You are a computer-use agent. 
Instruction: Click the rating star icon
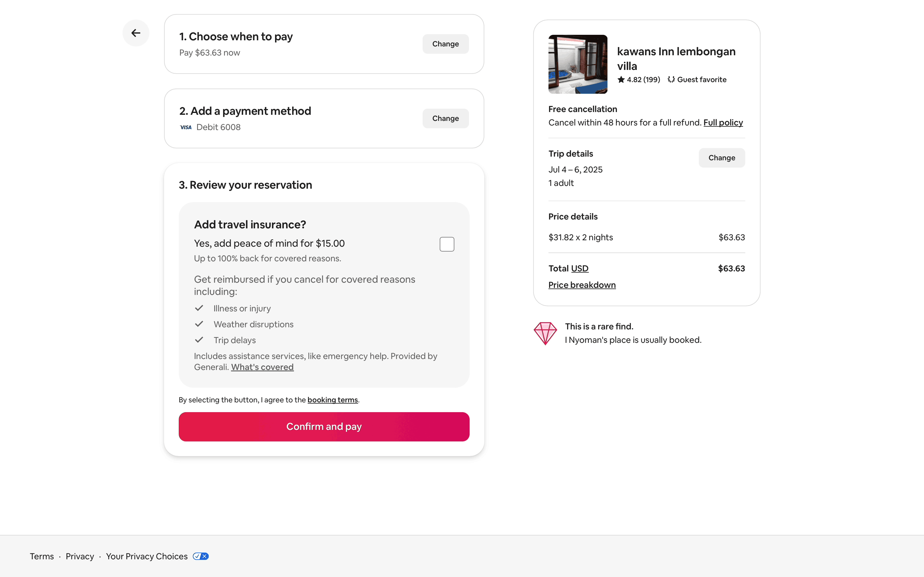621,80
